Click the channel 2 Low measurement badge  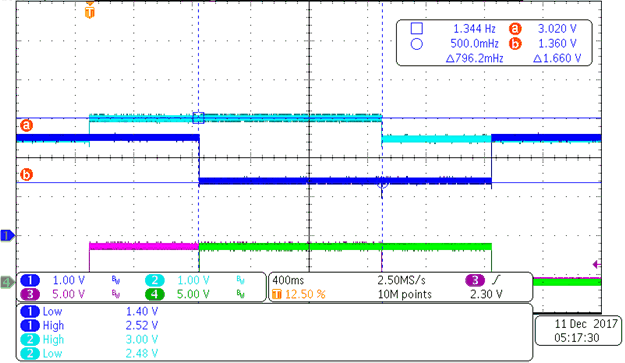(30, 353)
